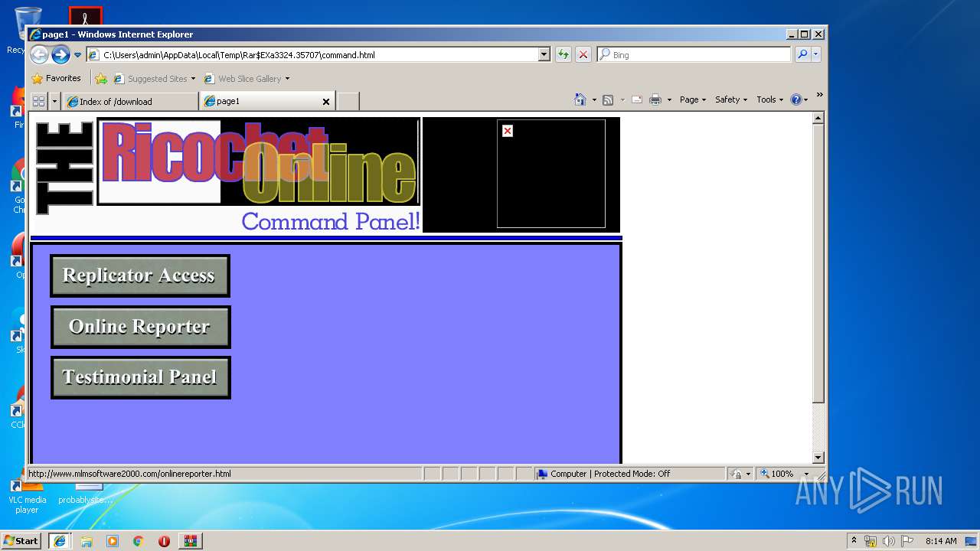Open the search provider dropdown arrow
This screenshot has height=551, width=980.
point(815,54)
